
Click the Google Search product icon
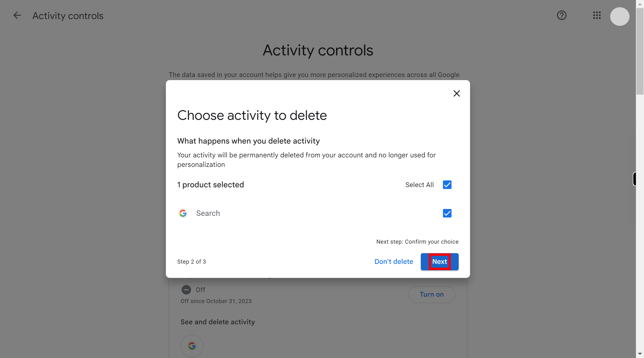[183, 213]
